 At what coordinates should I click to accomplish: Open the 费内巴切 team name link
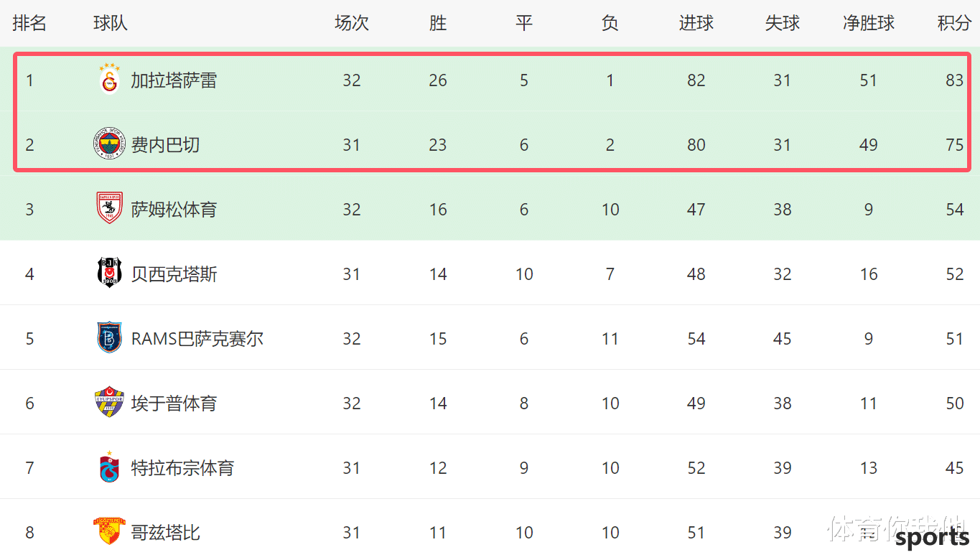tap(165, 145)
